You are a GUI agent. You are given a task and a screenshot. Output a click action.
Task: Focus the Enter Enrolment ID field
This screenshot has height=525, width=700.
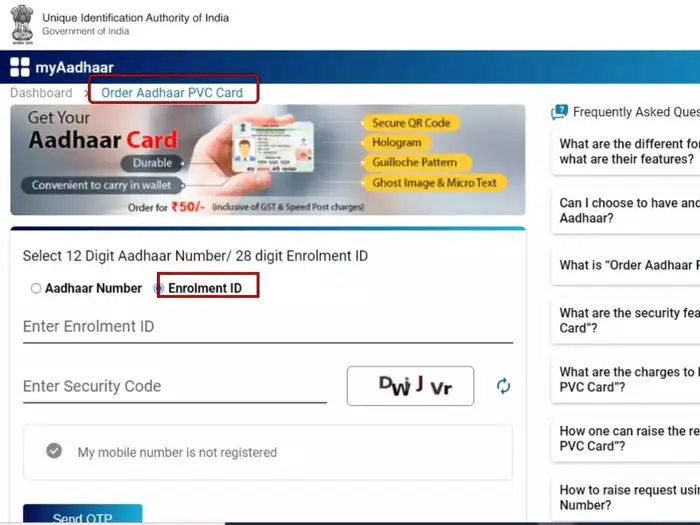point(268,327)
